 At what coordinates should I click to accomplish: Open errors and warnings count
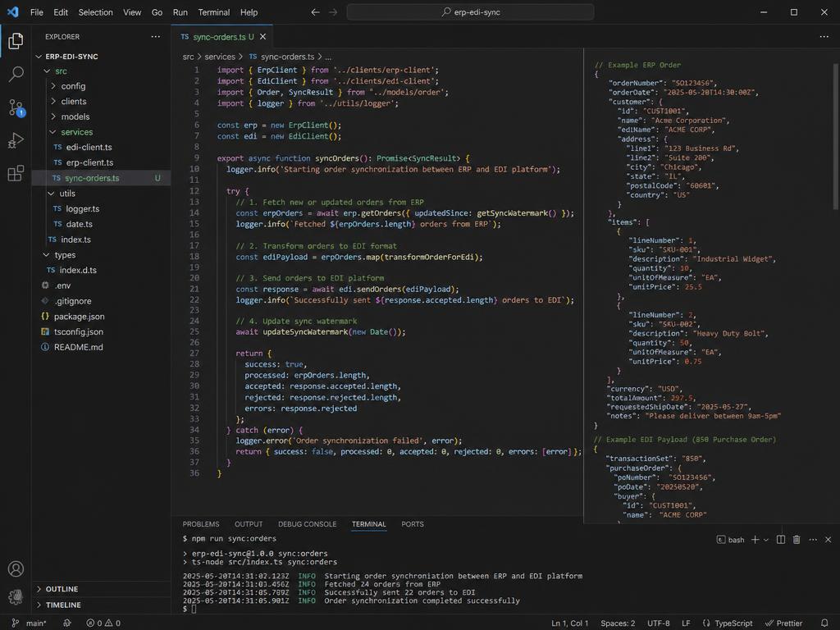coord(103,623)
